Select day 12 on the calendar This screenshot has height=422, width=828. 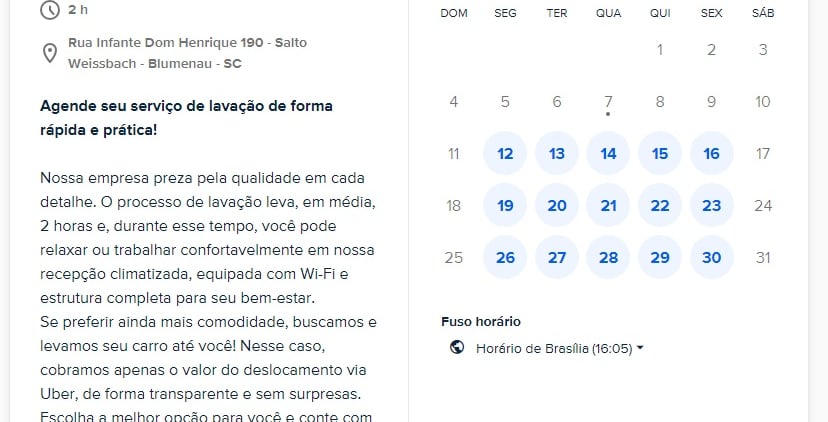pos(505,153)
